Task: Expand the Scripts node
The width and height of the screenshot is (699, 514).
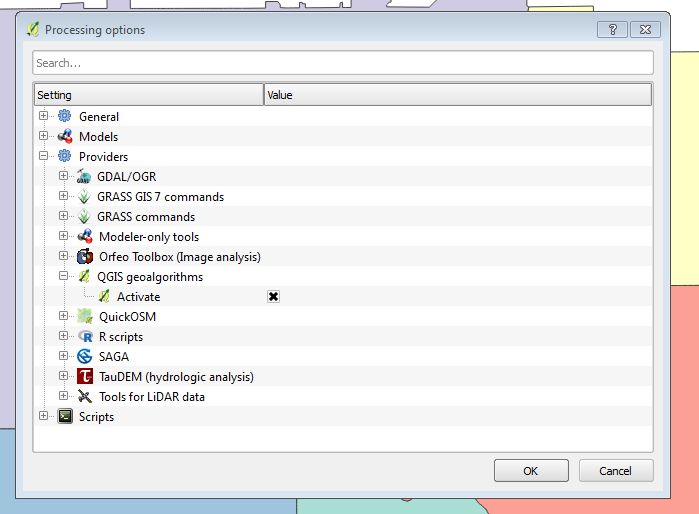Action: click(43, 416)
